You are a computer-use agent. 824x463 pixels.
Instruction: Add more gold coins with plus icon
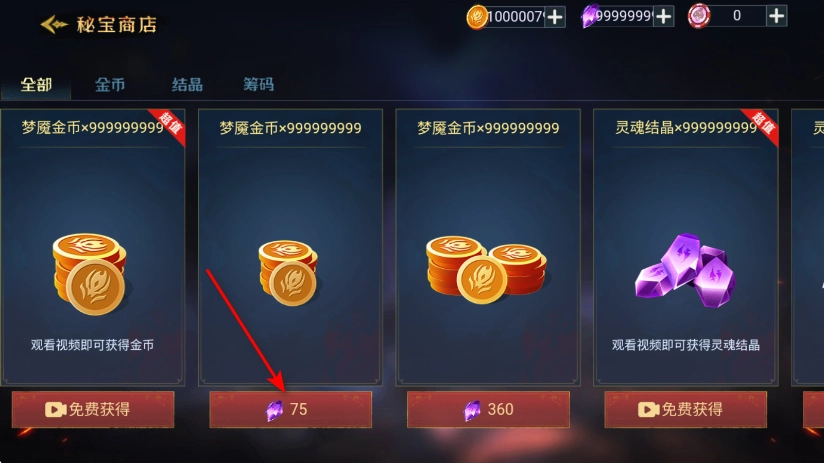click(x=555, y=17)
